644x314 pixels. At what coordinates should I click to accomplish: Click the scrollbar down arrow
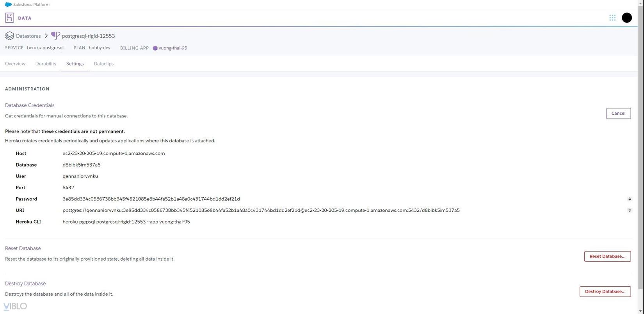(x=641, y=311)
